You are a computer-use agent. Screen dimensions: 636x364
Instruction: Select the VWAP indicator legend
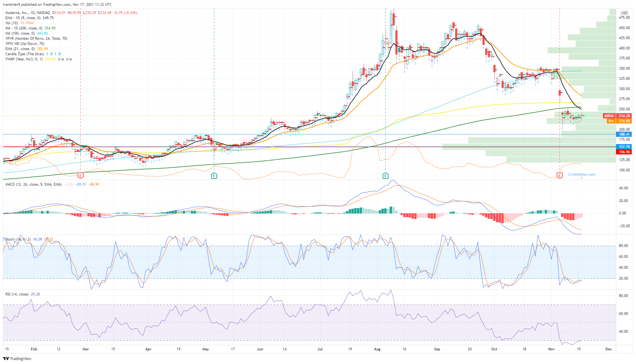point(39,59)
